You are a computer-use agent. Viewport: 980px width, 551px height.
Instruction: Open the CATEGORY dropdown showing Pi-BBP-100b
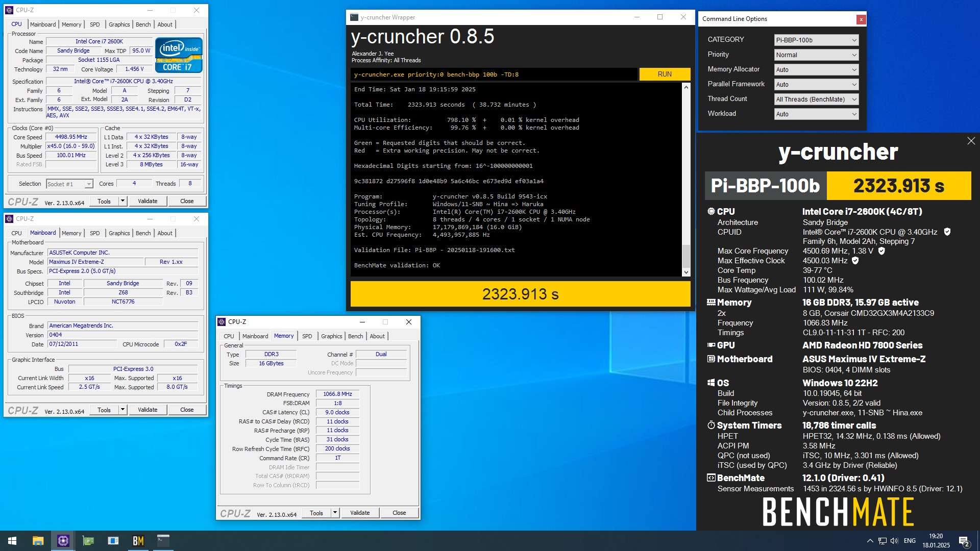pyautogui.click(x=816, y=40)
